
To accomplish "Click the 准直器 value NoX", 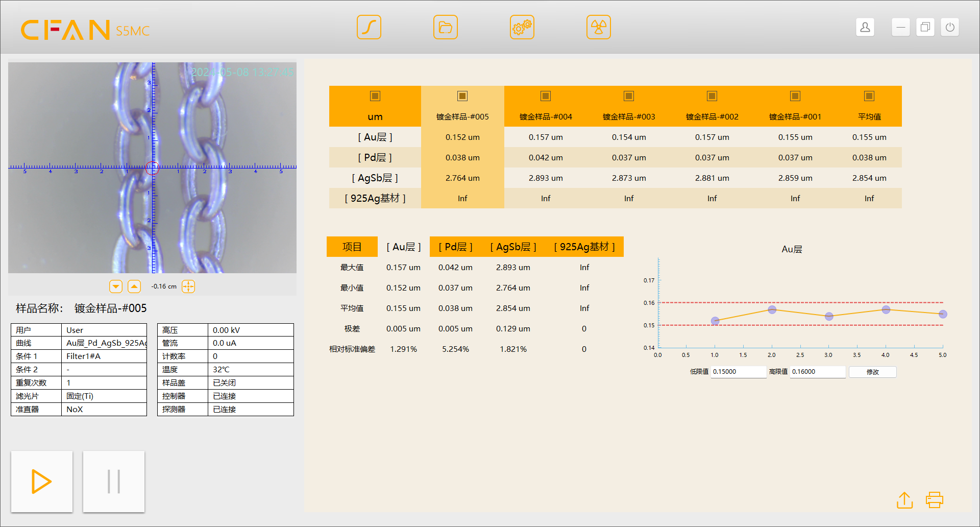I will (x=104, y=410).
